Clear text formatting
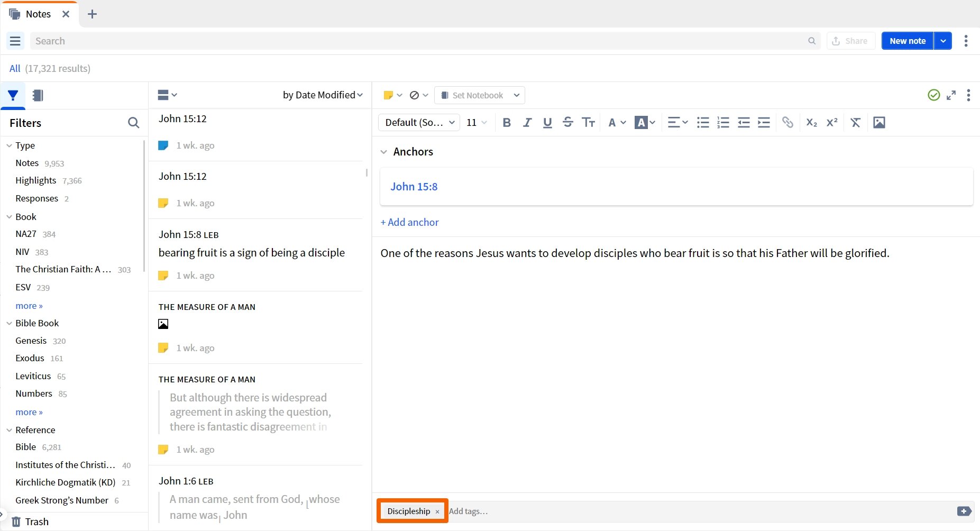This screenshot has width=980, height=531. (855, 122)
